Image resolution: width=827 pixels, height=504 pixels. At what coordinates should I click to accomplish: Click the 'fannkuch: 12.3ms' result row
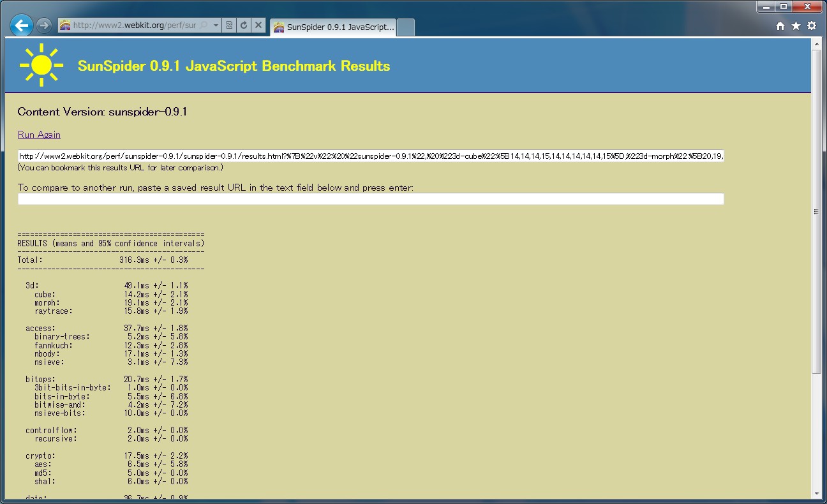pos(111,345)
